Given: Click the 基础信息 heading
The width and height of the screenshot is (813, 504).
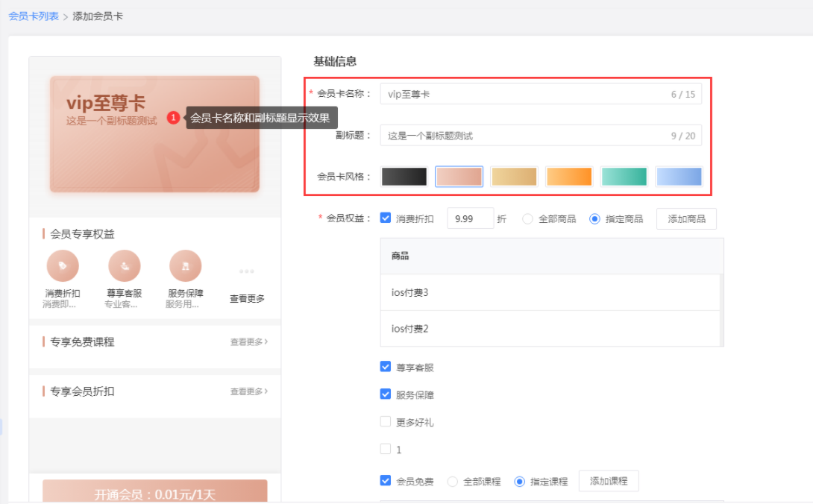Looking at the screenshot, I should click(x=335, y=62).
